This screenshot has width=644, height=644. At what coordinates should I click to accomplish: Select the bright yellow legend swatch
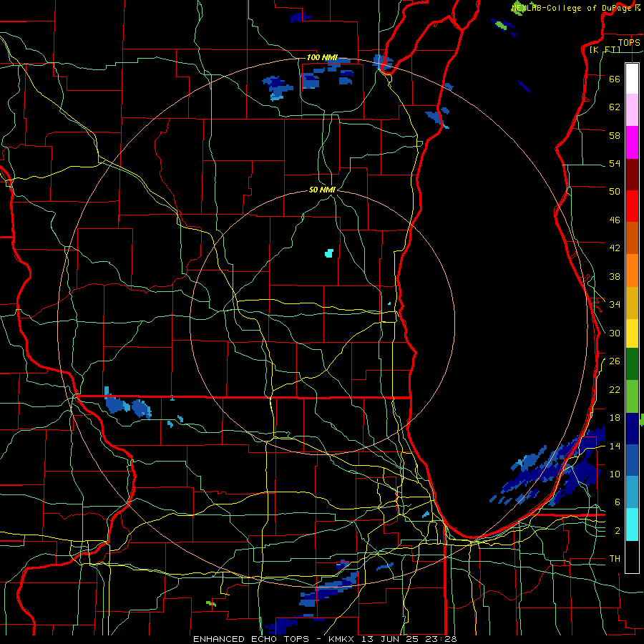632,333
